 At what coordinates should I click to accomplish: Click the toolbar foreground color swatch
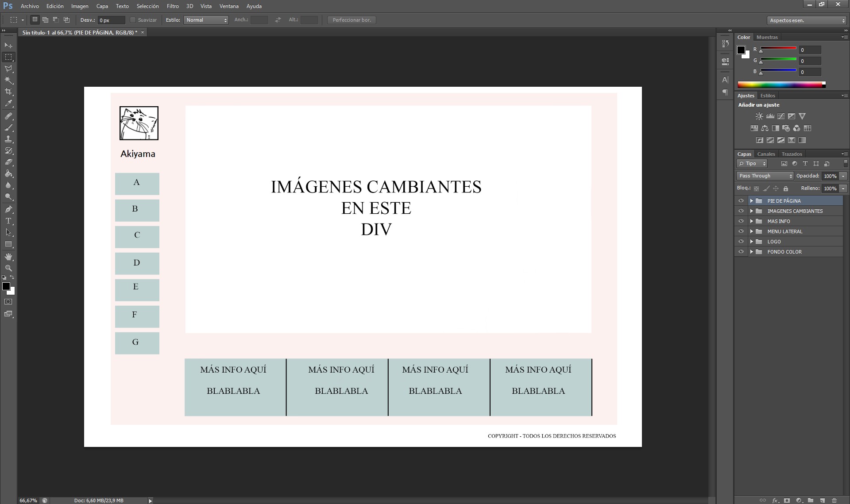tap(6, 286)
